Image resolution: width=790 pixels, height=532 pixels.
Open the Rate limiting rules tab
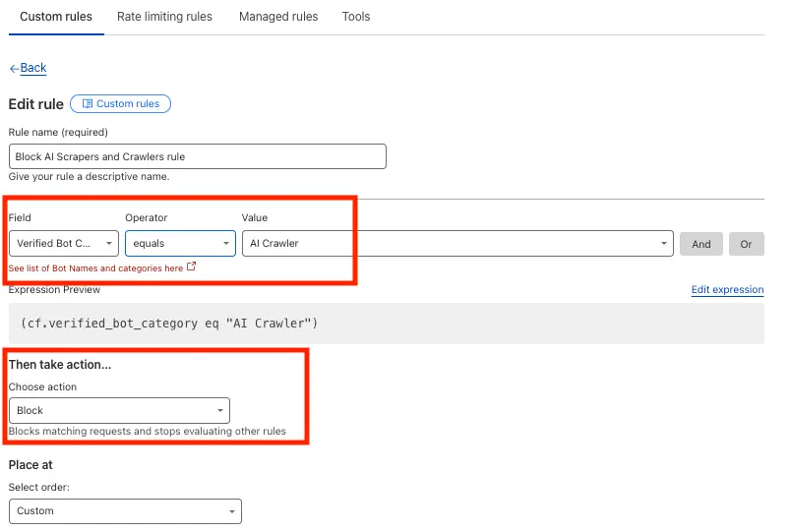tap(164, 17)
